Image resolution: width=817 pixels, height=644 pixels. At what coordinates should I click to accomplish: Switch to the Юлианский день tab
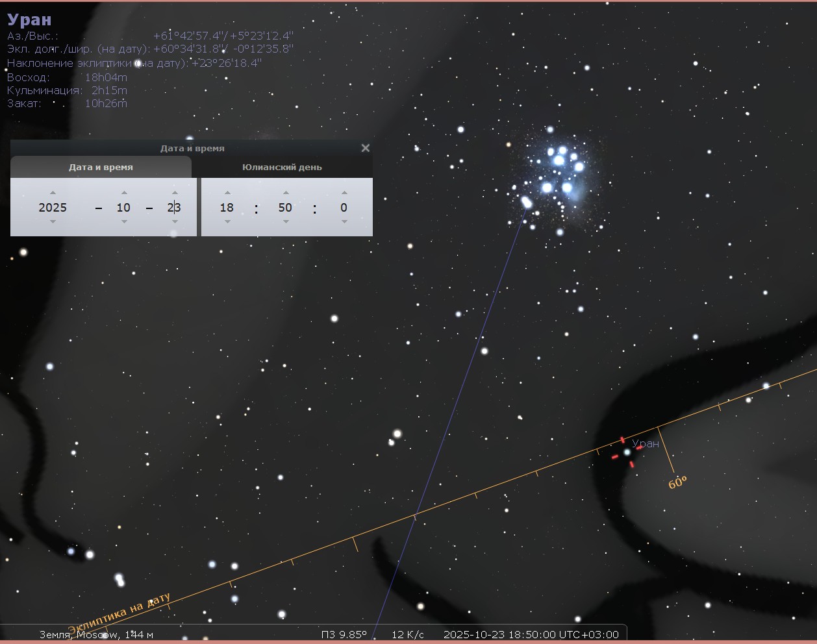[x=282, y=167]
